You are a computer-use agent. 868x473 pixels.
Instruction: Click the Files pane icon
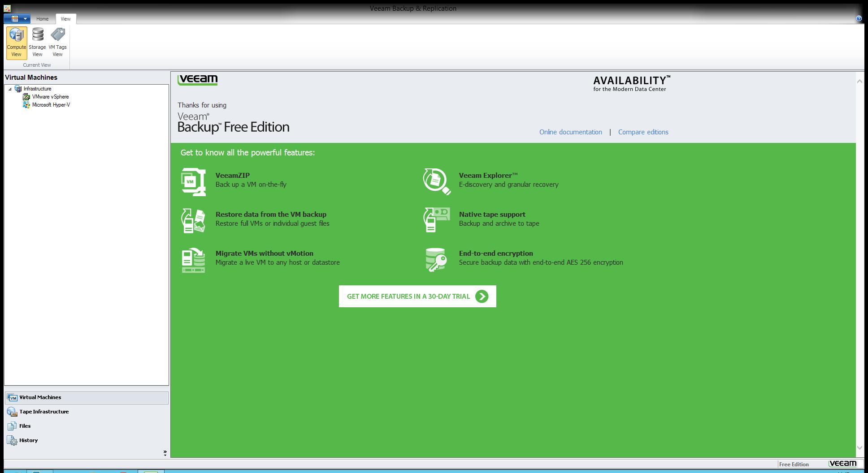click(12, 426)
